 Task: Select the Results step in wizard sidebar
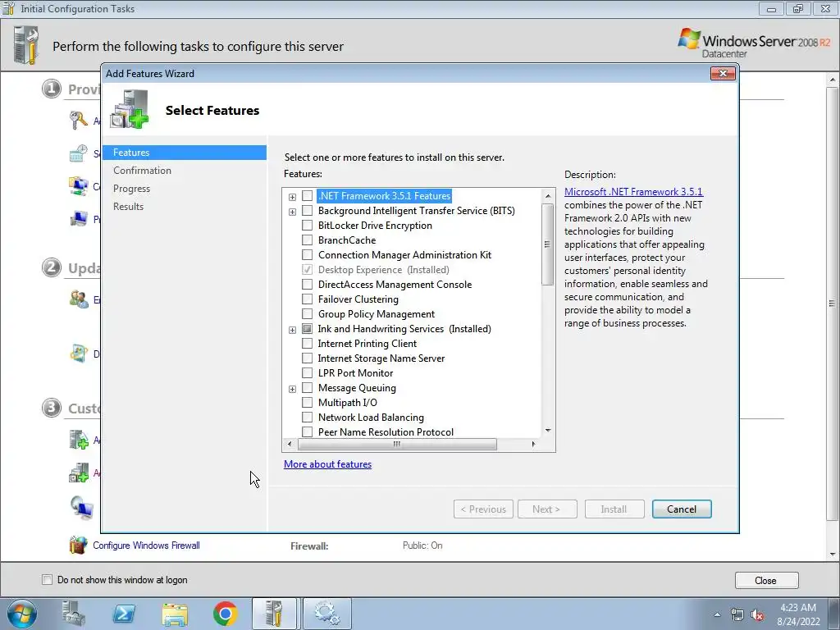click(x=128, y=206)
